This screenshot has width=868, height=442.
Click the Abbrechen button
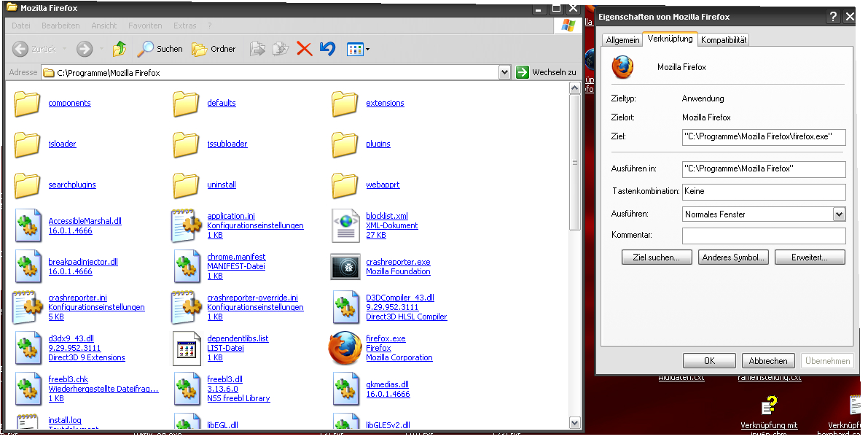pos(768,360)
